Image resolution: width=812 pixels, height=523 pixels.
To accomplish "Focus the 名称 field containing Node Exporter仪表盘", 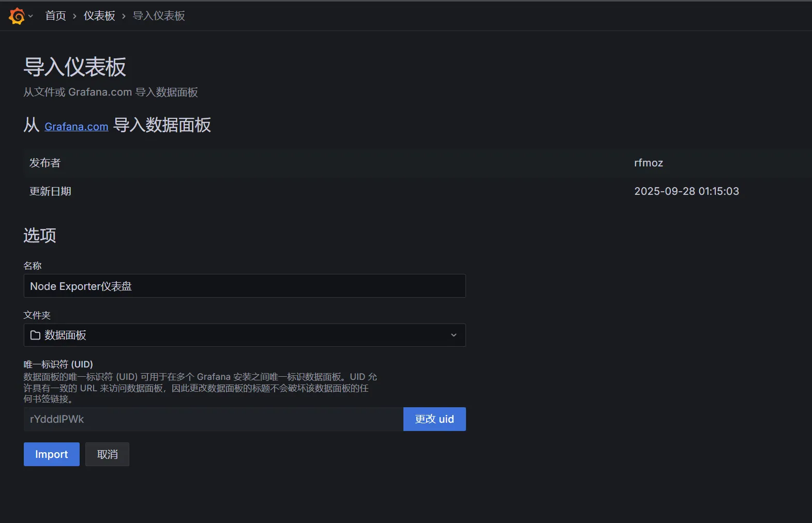I will (x=244, y=286).
